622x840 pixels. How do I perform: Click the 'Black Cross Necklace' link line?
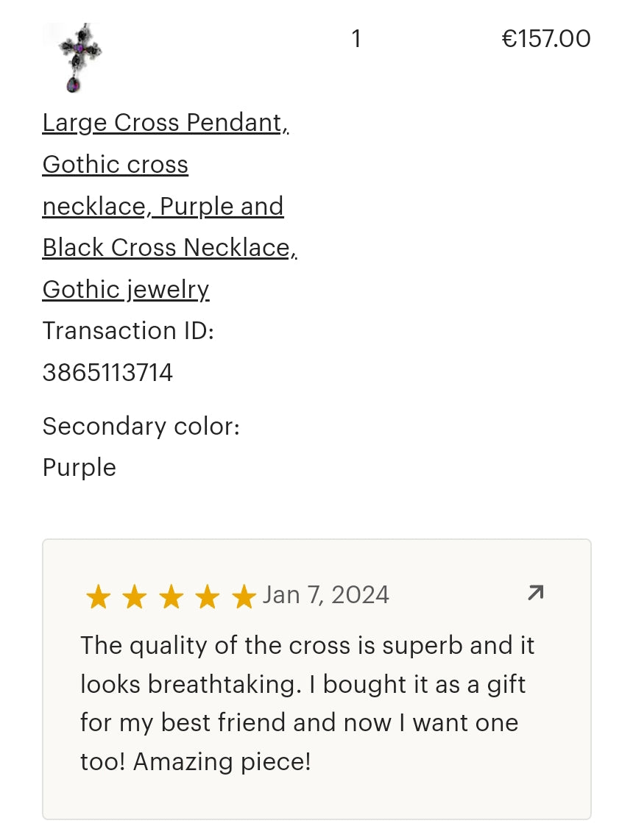coord(169,248)
